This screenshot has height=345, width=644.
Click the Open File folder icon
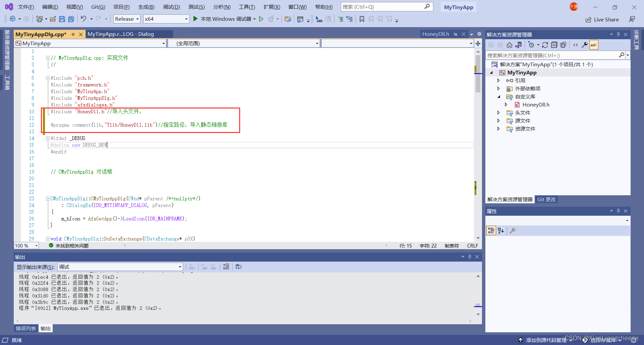click(53, 19)
